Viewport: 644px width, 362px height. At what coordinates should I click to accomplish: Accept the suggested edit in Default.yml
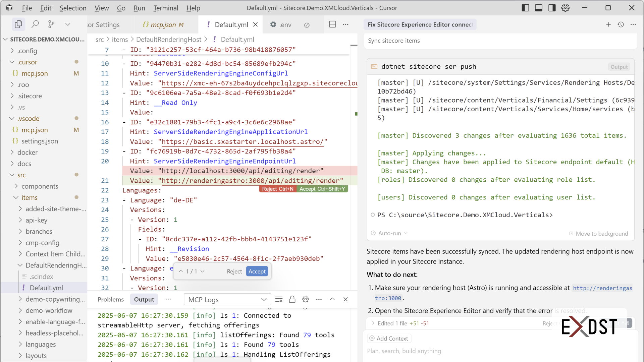(257, 271)
